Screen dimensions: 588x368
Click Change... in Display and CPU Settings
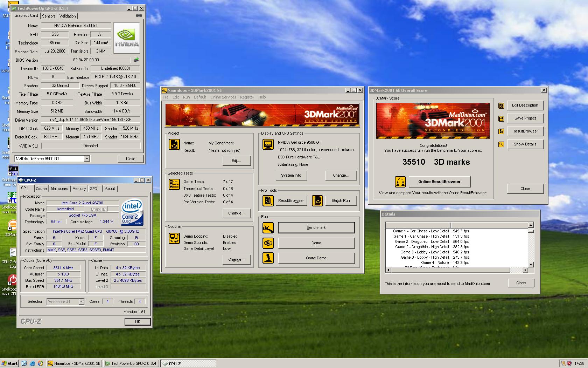pyautogui.click(x=341, y=176)
